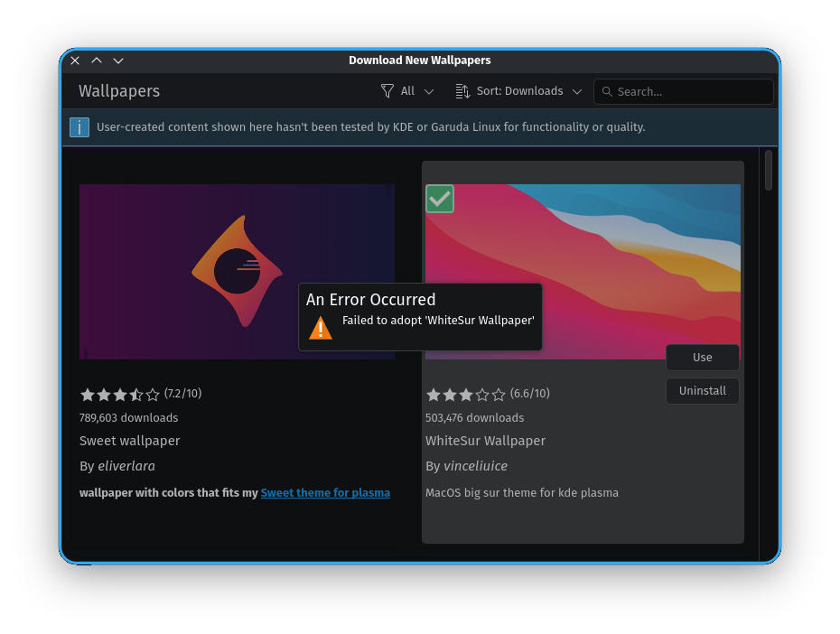The width and height of the screenshot is (840, 634).
Task: Click the funnel filter icon
Action: click(x=387, y=91)
